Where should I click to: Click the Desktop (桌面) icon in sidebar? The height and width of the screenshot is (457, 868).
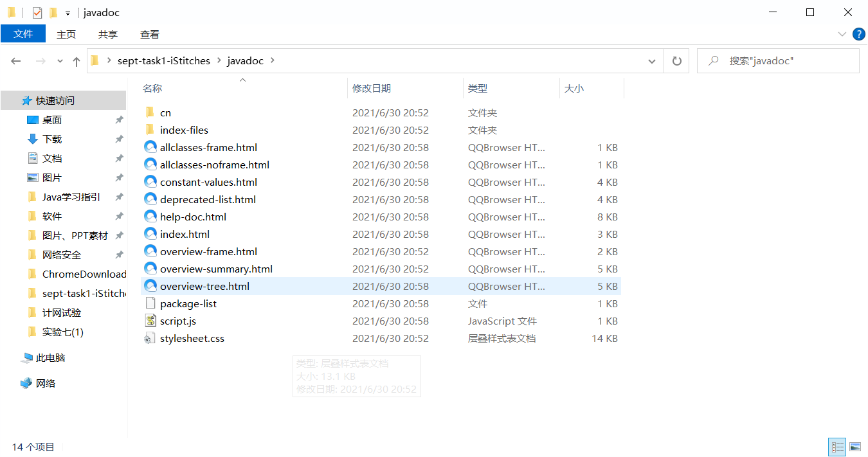pos(33,120)
